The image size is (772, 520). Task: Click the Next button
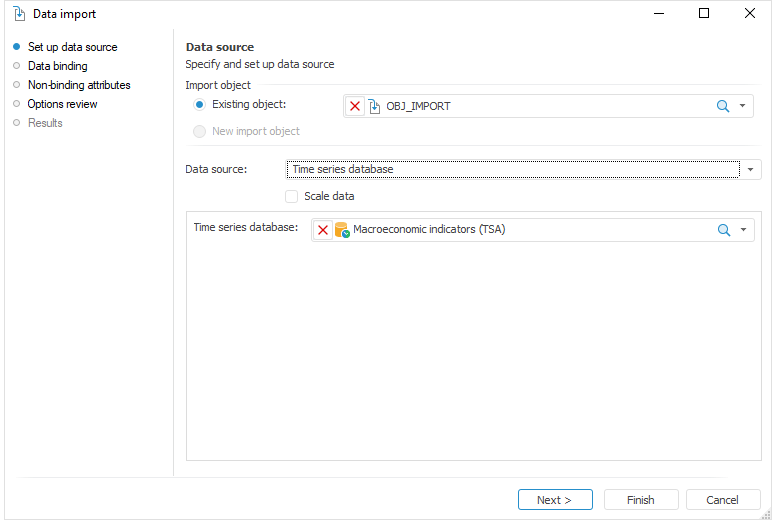pyautogui.click(x=555, y=500)
